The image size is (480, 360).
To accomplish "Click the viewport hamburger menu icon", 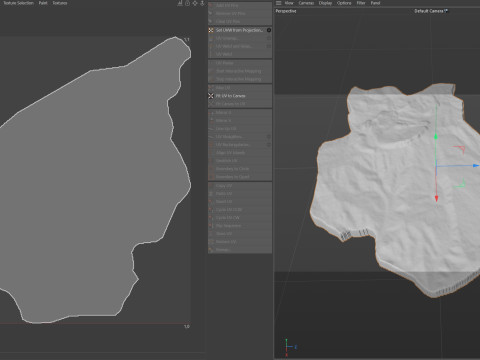I will [278, 3].
